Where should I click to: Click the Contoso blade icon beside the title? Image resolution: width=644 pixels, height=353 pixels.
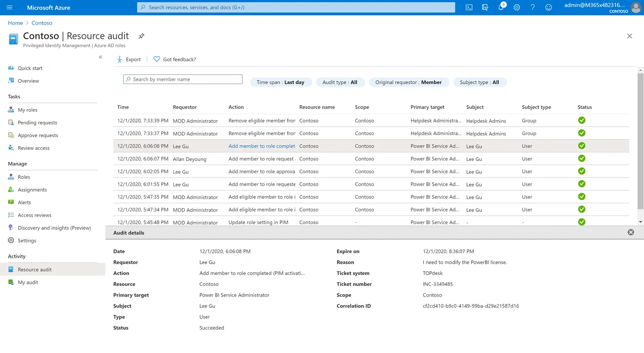coord(13,39)
